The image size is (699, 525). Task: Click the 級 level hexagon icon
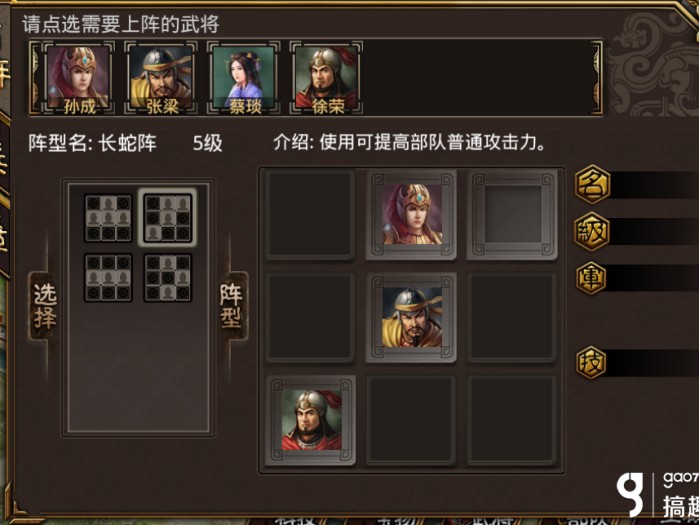pyautogui.click(x=592, y=232)
